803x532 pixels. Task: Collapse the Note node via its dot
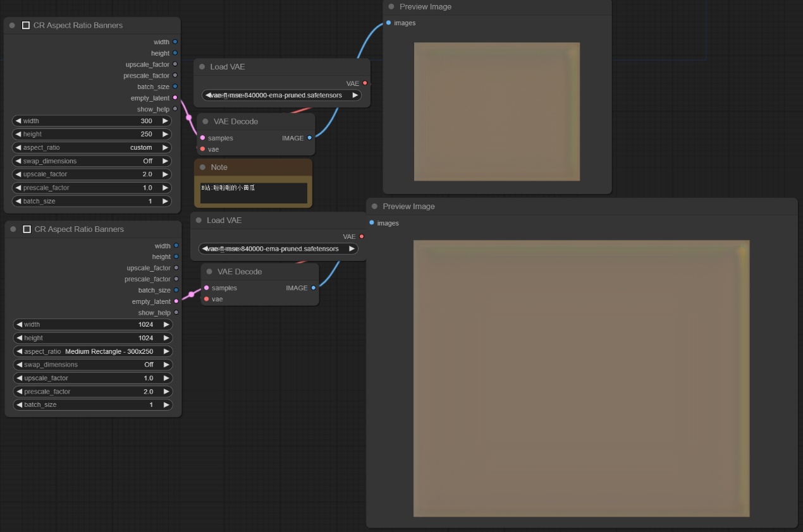(x=203, y=167)
